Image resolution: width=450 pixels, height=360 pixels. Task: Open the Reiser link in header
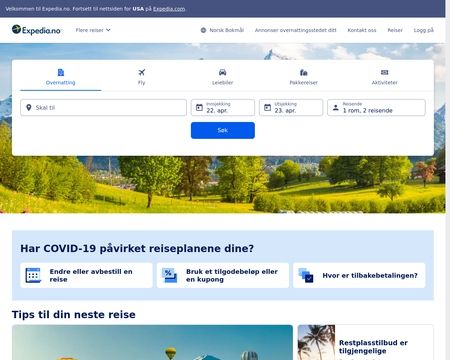395,30
